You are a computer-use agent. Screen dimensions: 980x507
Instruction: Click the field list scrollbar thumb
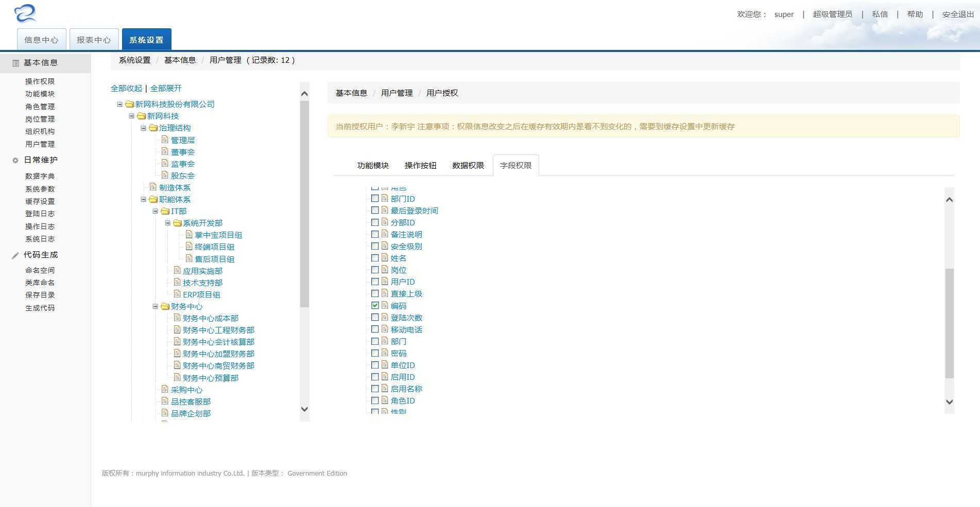click(950, 323)
